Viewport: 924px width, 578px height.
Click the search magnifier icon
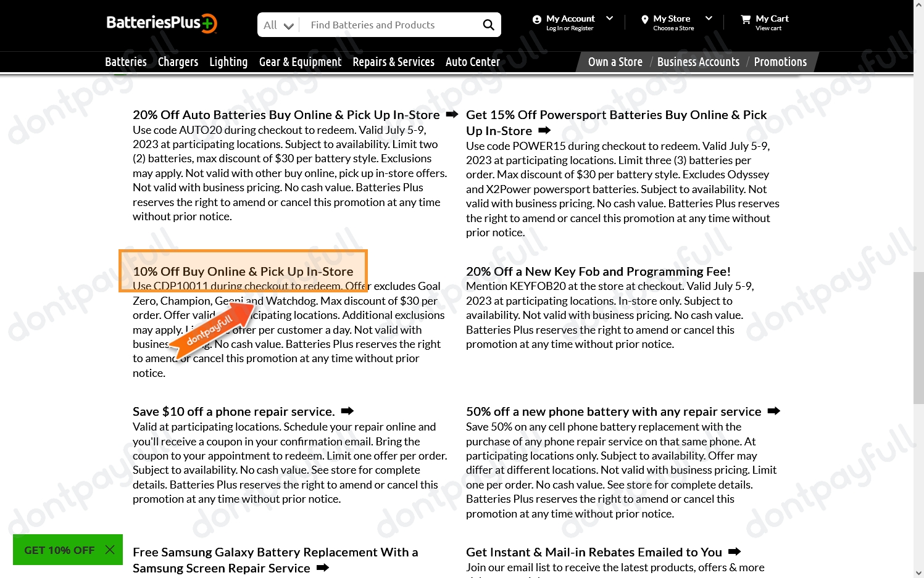pos(488,25)
